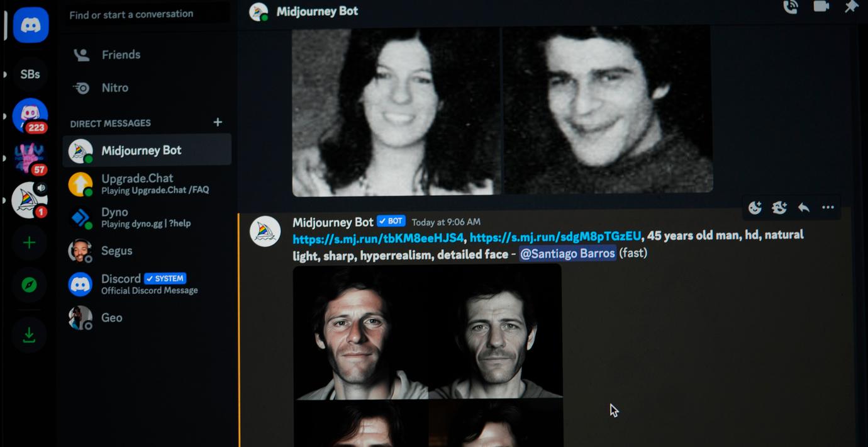Open the black-and-white photo of the man
Screen dimensions: 868x447
[x=608, y=109]
